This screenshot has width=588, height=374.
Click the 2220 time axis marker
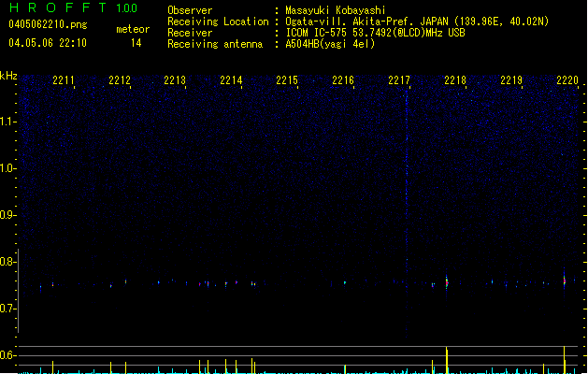point(567,80)
